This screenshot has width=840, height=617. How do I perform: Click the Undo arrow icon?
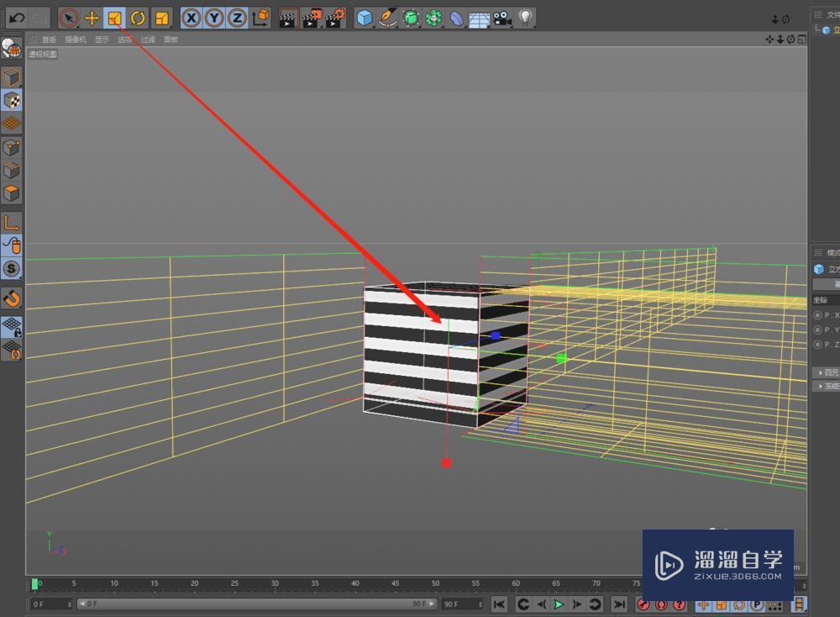[x=17, y=18]
